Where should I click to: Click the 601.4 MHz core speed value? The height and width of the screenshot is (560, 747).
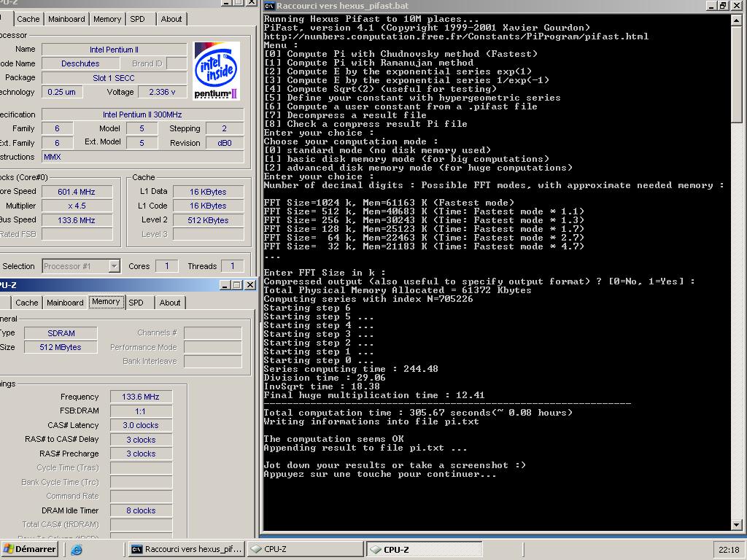[x=77, y=192]
